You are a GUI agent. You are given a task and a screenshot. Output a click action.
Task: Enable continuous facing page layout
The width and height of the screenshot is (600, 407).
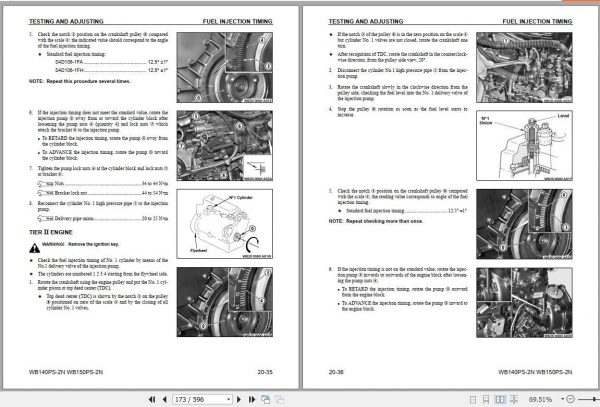coord(514,399)
